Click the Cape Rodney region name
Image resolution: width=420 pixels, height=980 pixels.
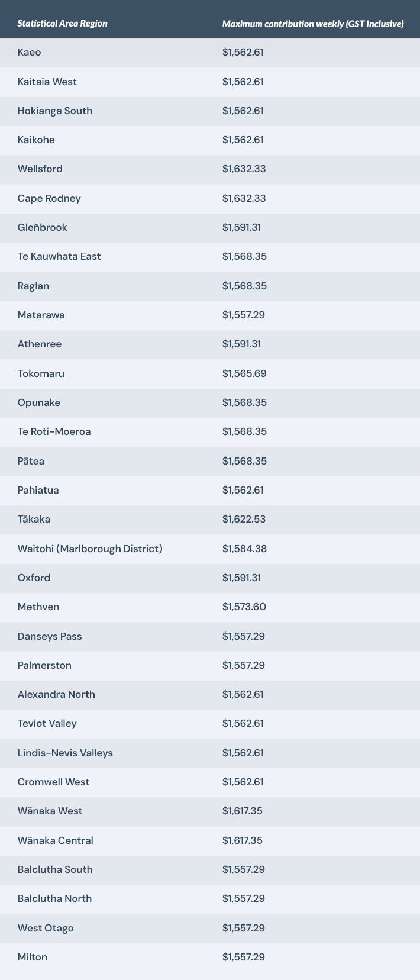49,198
